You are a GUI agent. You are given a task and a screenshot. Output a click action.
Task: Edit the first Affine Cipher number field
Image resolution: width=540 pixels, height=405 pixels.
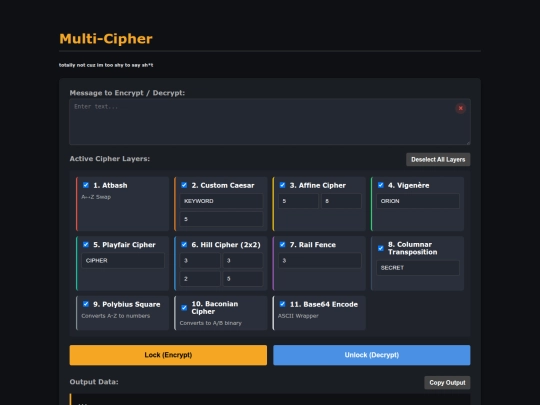[298, 201]
